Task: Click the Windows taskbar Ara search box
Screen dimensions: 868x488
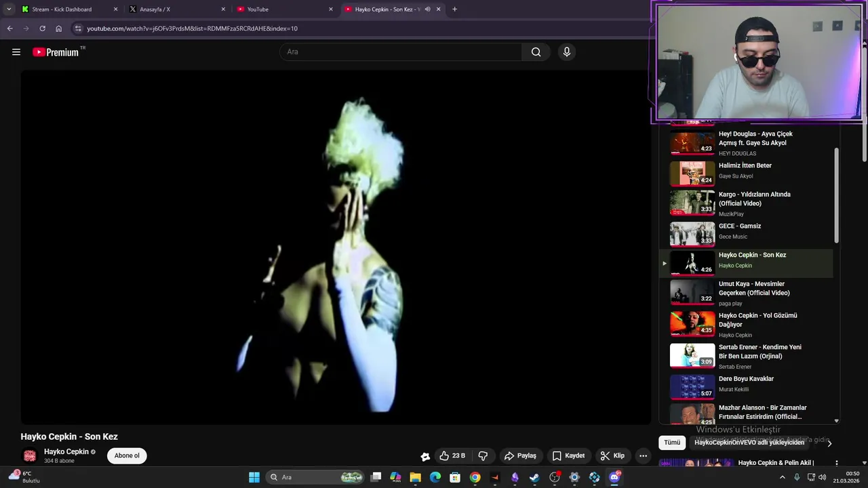Action: tap(315, 477)
